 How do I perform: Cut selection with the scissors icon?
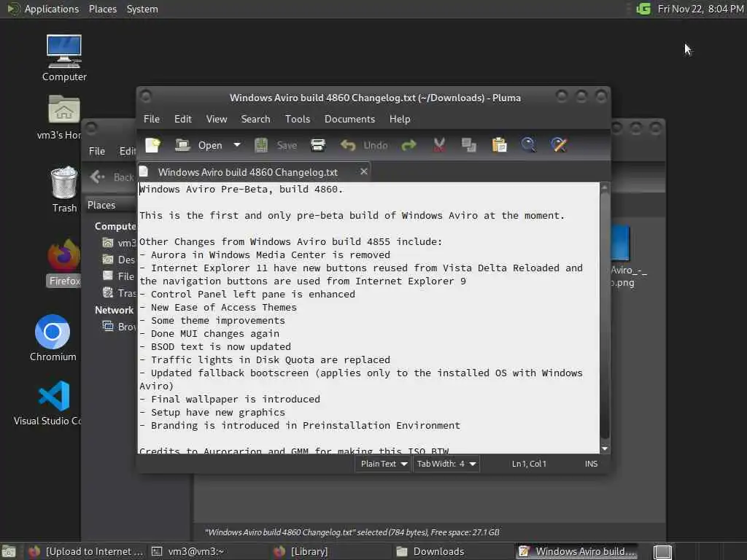[x=439, y=145]
